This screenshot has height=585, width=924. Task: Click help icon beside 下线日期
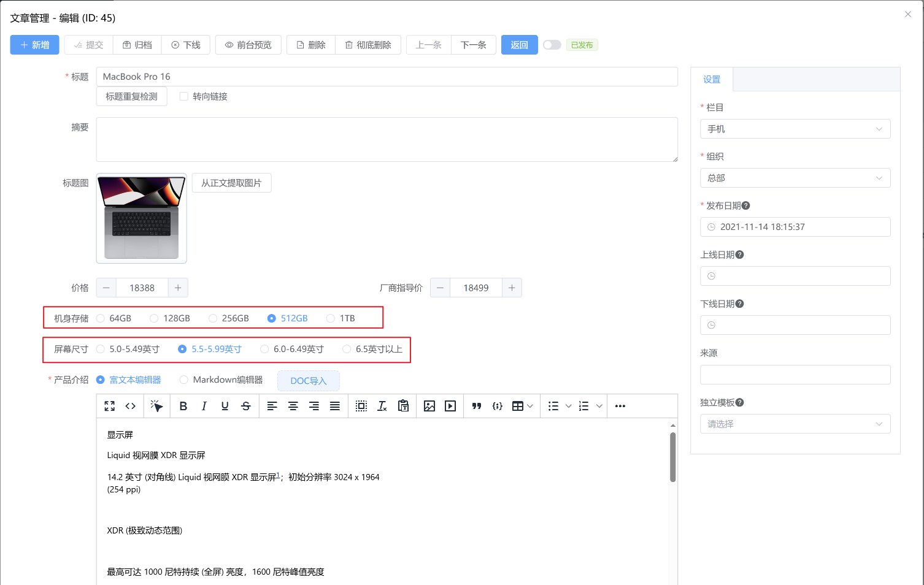(740, 304)
